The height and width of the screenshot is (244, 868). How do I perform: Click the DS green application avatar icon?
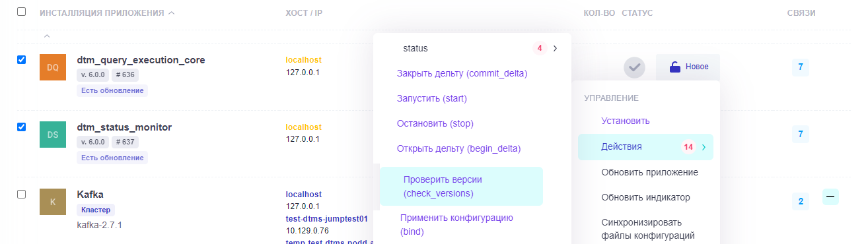tap(53, 135)
